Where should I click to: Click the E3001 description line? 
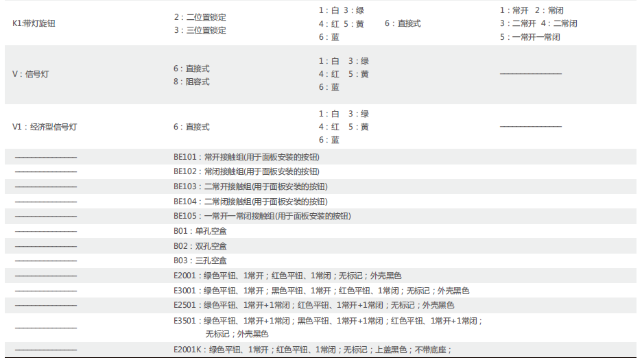[x=321, y=291]
